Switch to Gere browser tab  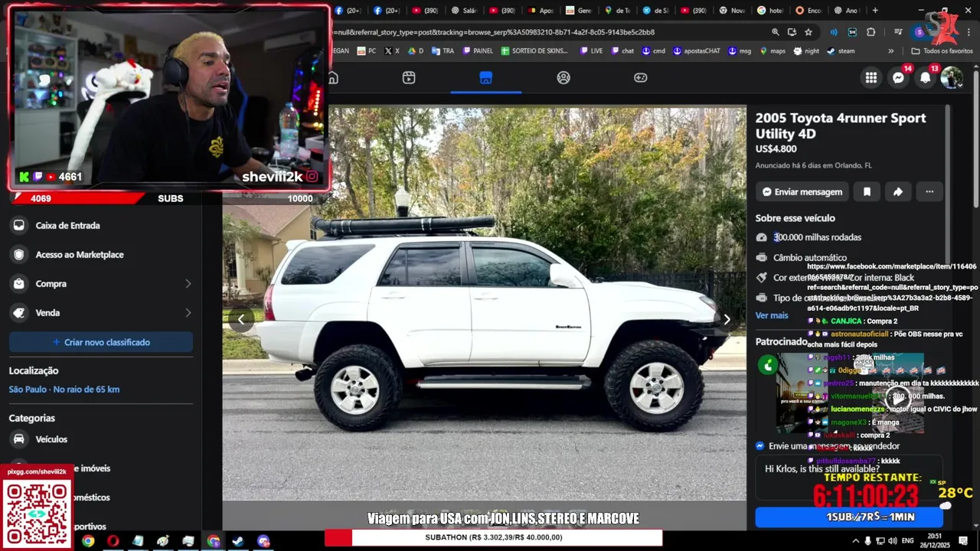pos(578,11)
